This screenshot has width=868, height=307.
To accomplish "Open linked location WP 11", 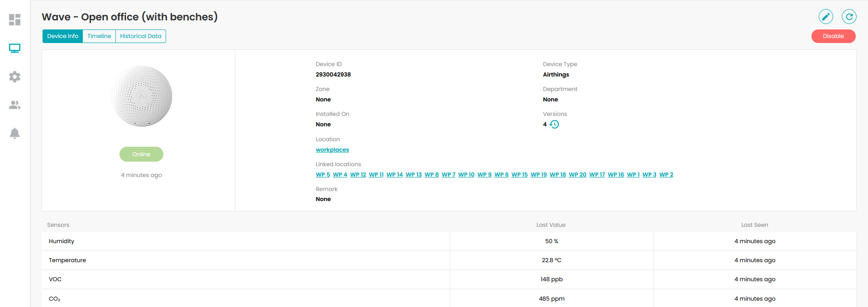I will (x=376, y=175).
